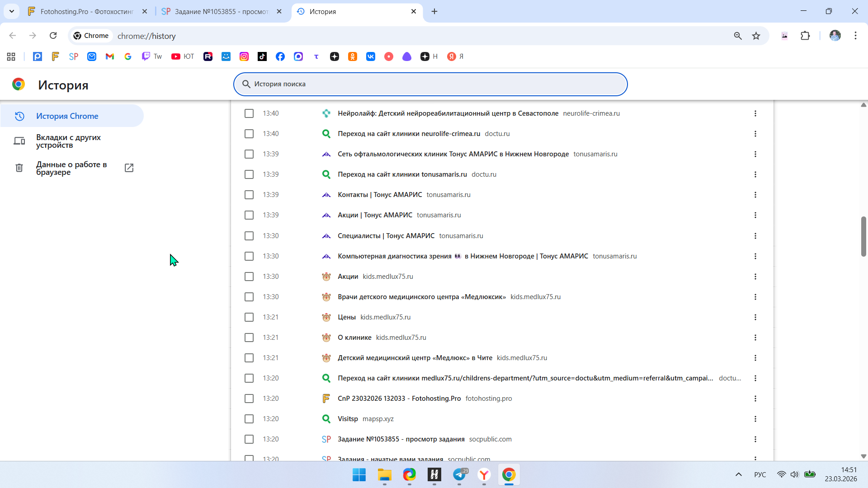Viewport: 868px width, 488px height.
Task: Open the Instagram bookmark icon
Action: pyautogui.click(x=244, y=56)
